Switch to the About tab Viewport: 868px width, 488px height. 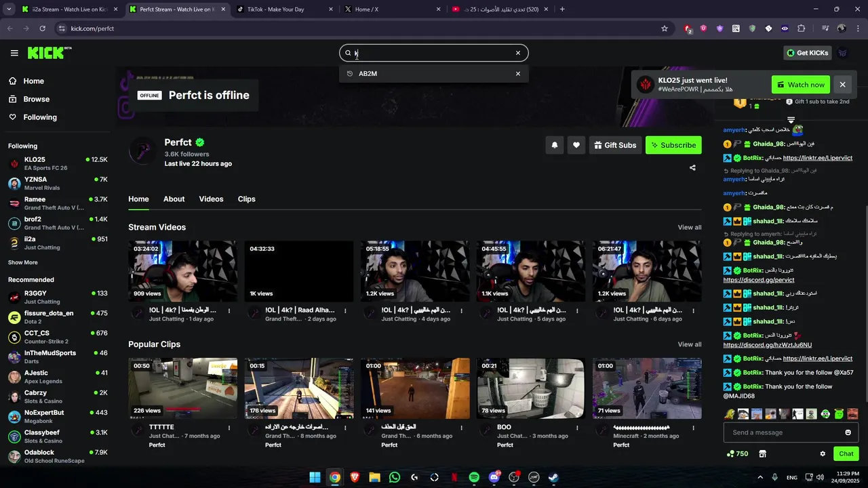[174, 199]
